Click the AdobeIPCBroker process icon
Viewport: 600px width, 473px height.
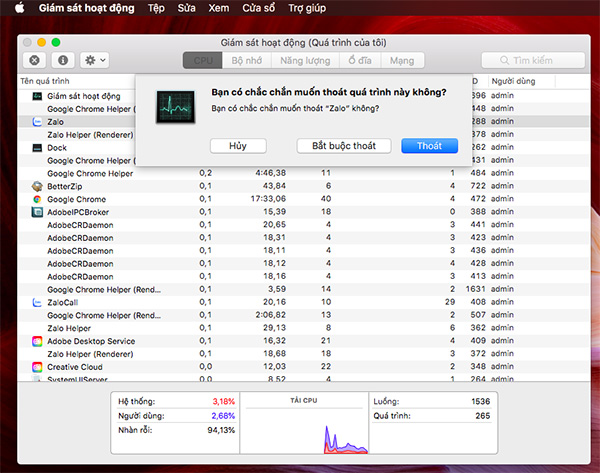[37, 212]
